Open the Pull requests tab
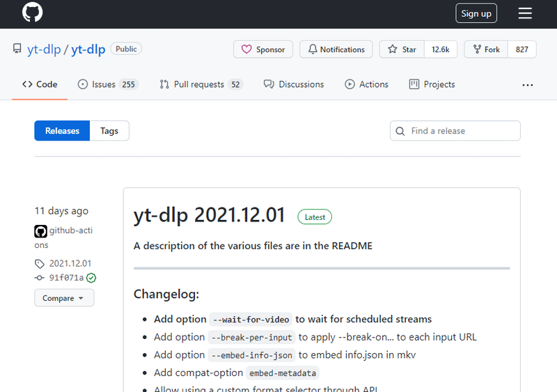 pos(201,84)
